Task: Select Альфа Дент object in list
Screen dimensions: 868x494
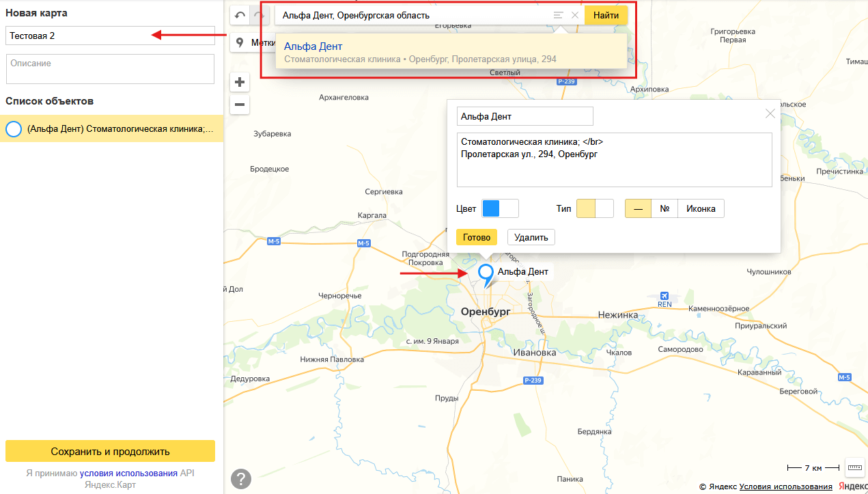Action: pos(111,128)
